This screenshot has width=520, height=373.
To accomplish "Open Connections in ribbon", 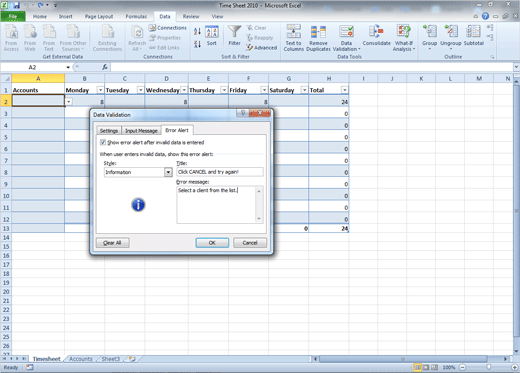I will 168,28.
